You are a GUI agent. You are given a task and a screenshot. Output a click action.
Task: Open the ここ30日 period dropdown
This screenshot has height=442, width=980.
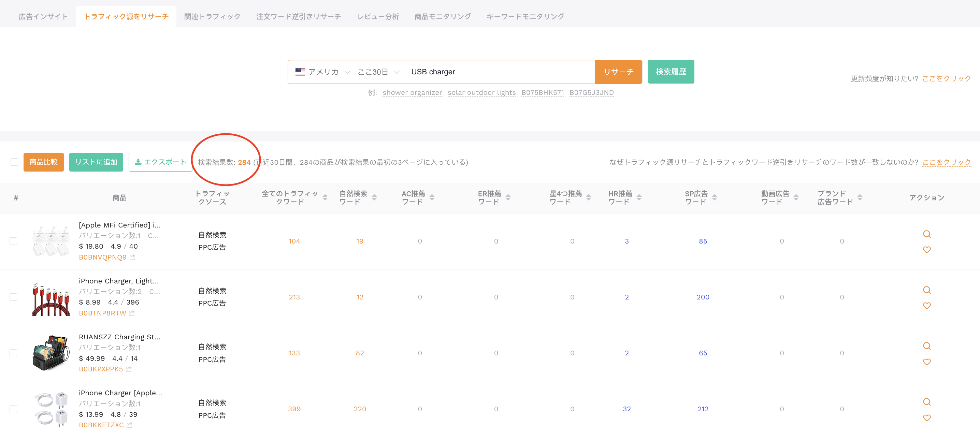click(378, 72)
